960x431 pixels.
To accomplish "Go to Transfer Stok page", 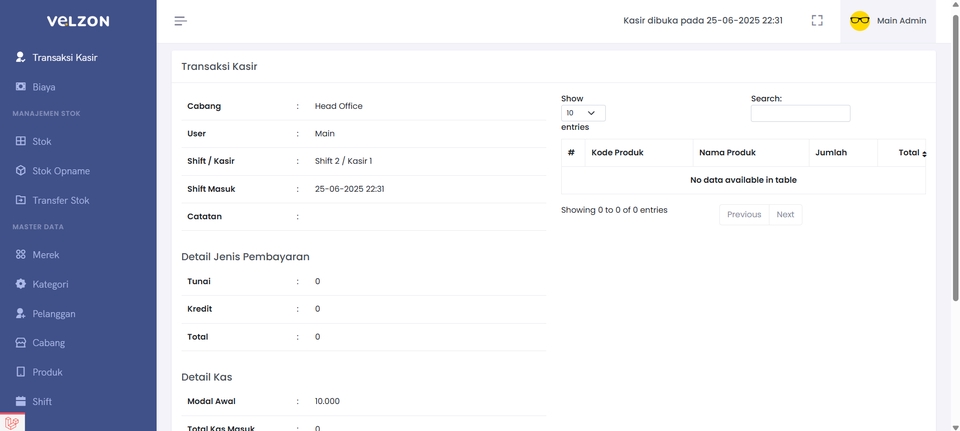I will point(61,200).
